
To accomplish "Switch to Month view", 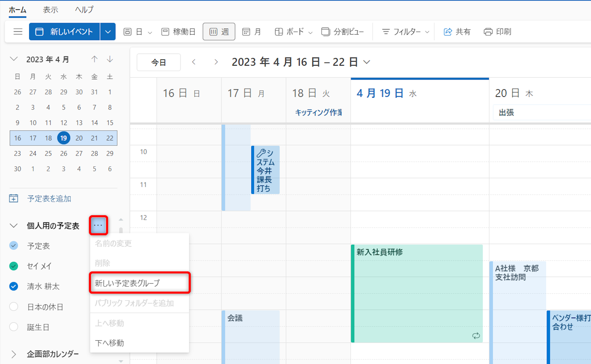I will [252, 32].
